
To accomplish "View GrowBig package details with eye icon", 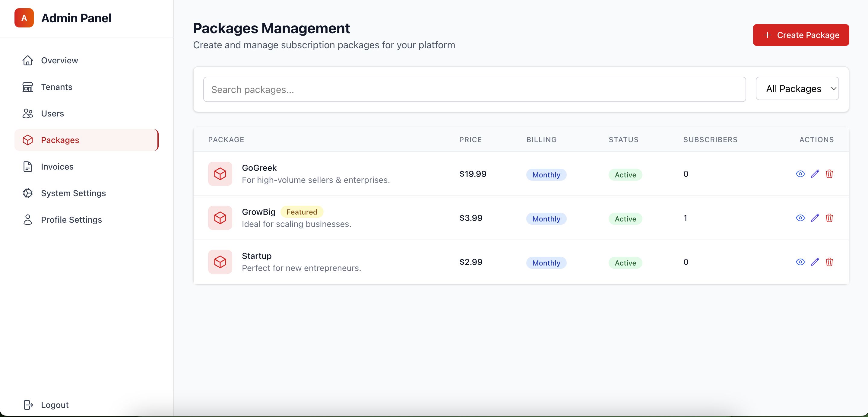I will (800, 218).
